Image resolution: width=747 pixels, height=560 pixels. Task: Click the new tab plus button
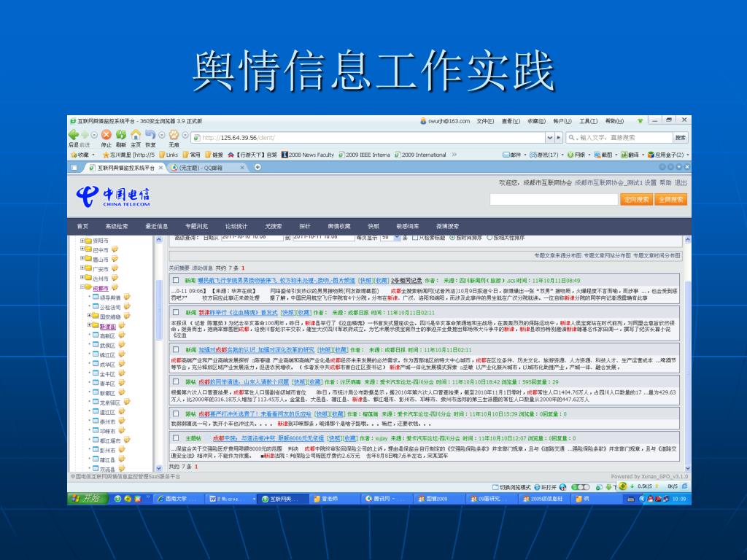point(258,167)
